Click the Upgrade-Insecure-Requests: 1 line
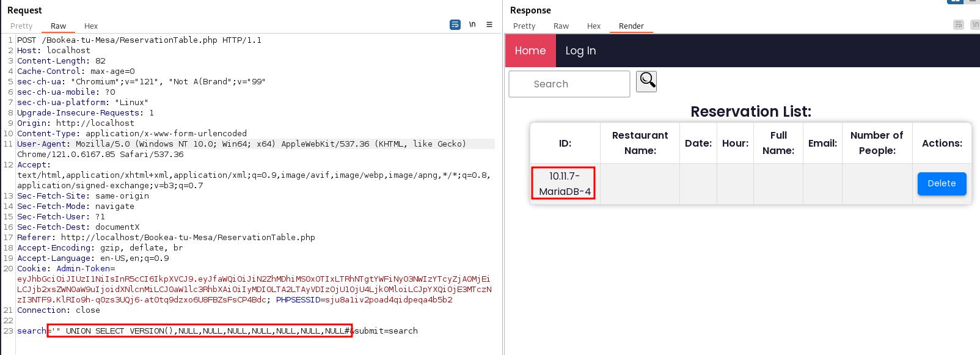This screenshot has height=355, width=980. (86, 113)
